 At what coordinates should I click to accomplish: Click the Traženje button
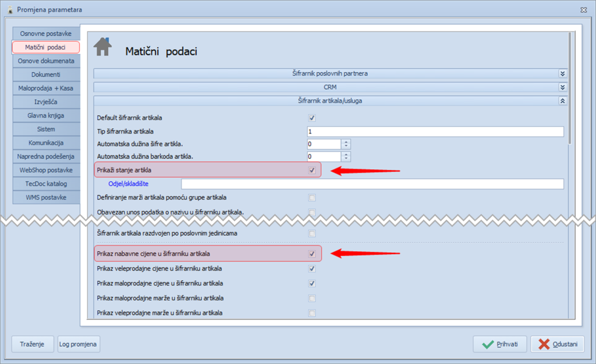[x=33, y=344]
